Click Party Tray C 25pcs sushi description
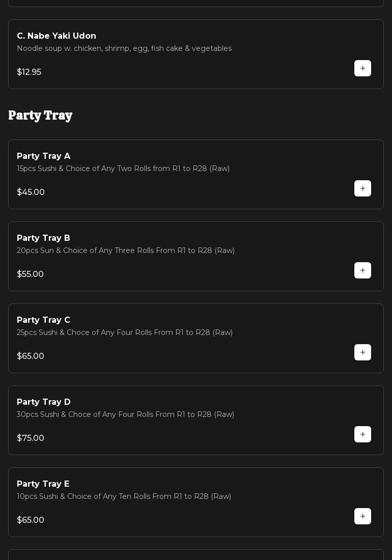 (125, 332)
